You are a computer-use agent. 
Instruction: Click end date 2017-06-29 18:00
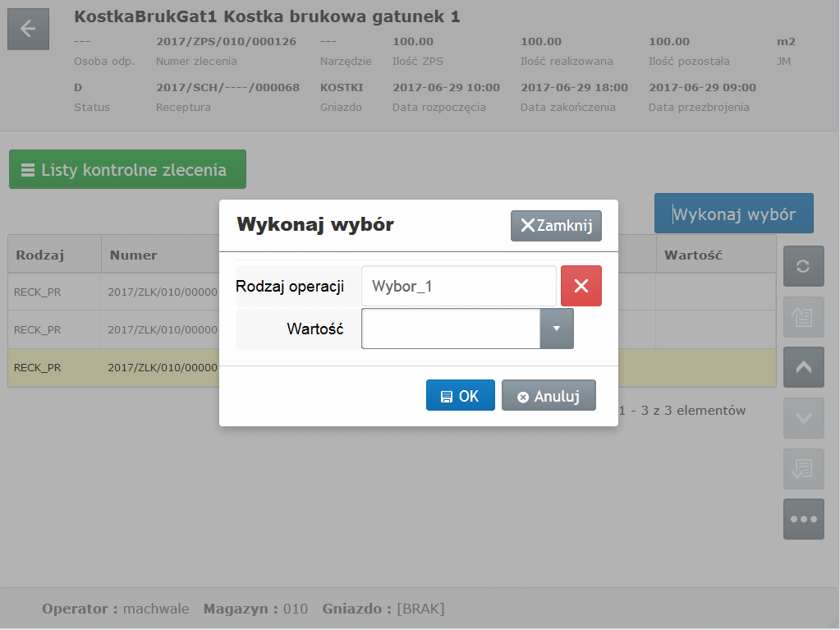574,87
